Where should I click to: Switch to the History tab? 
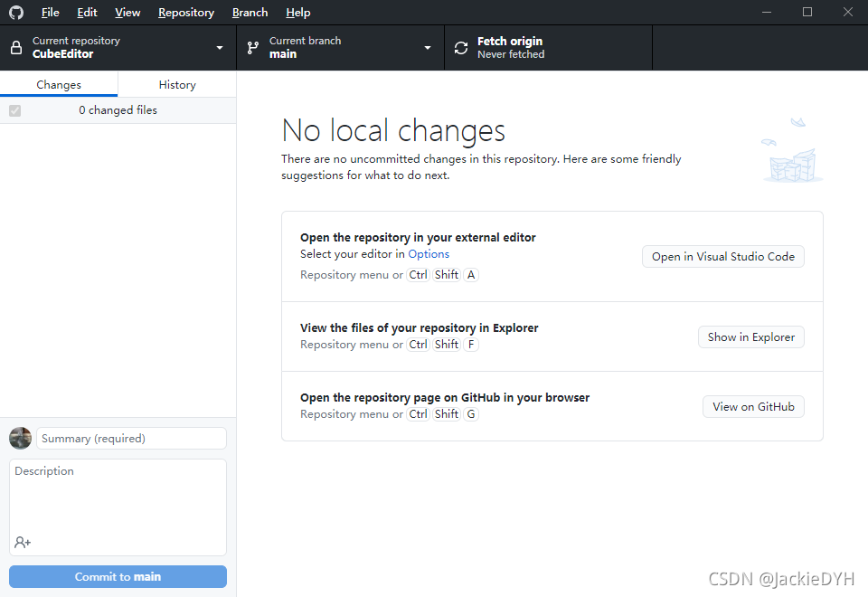coord(177,84)
